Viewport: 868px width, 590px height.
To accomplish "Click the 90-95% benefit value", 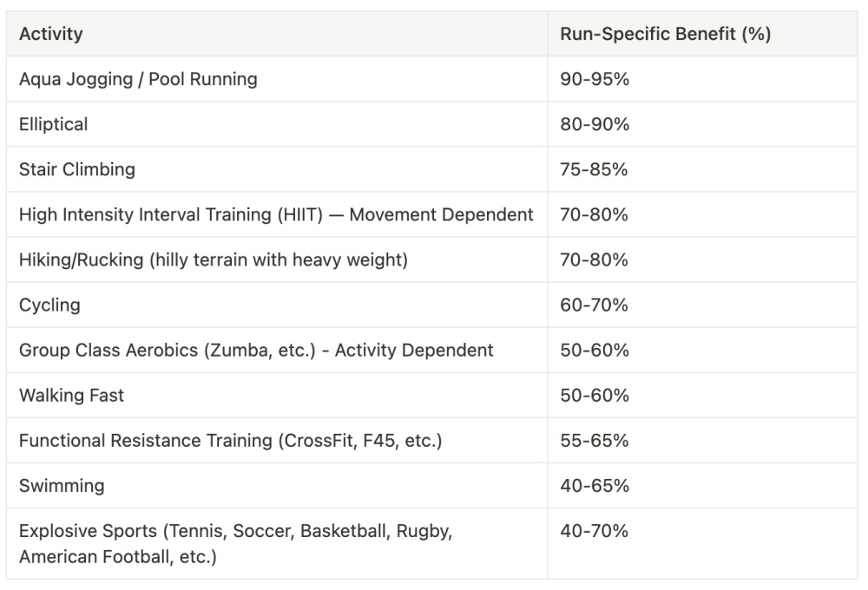I will 595,80.
